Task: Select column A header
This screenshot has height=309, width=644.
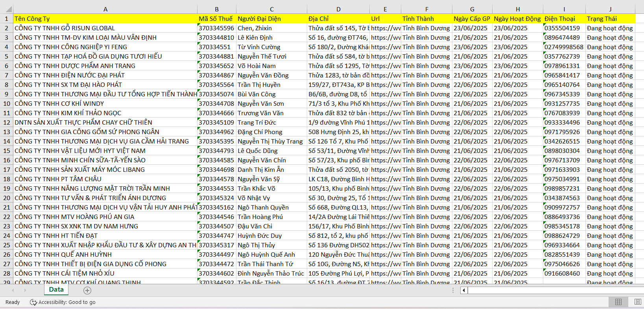Action: coord(105,9)
